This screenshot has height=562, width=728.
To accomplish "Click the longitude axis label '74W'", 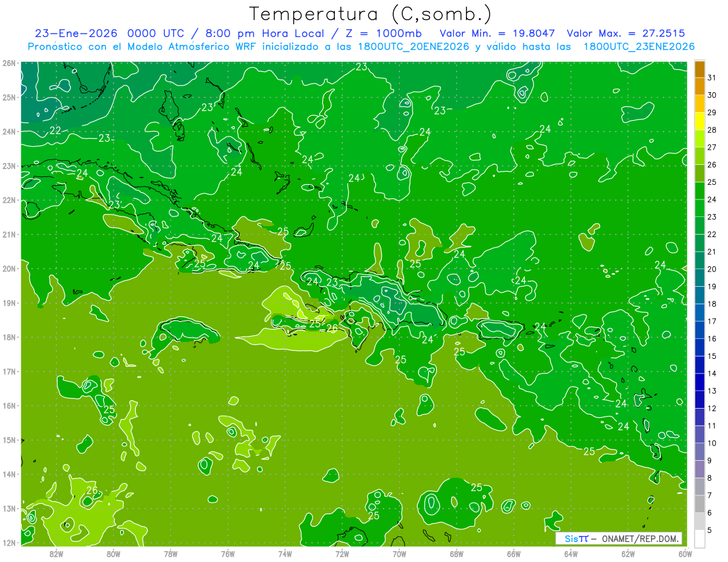I will (285, 554).
